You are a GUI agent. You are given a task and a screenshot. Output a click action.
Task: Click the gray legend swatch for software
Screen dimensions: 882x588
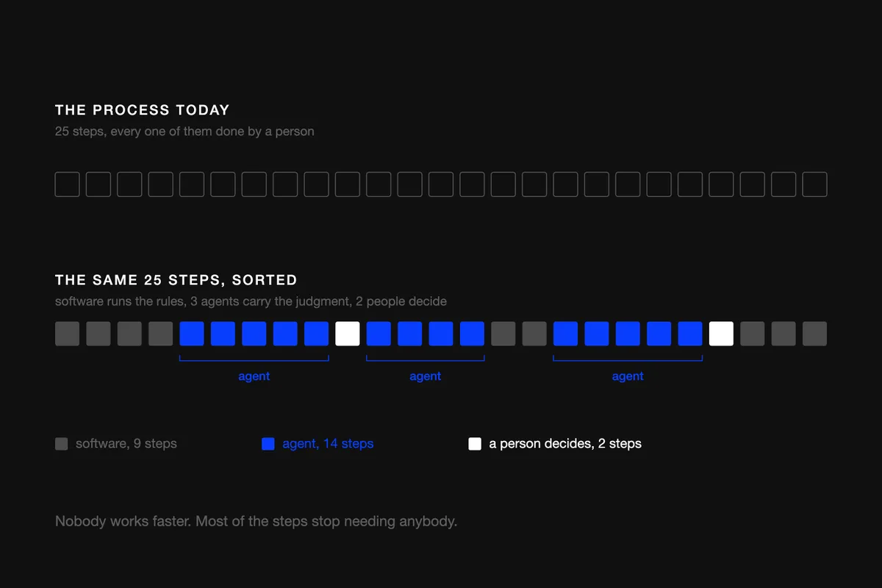click(62, 444)
